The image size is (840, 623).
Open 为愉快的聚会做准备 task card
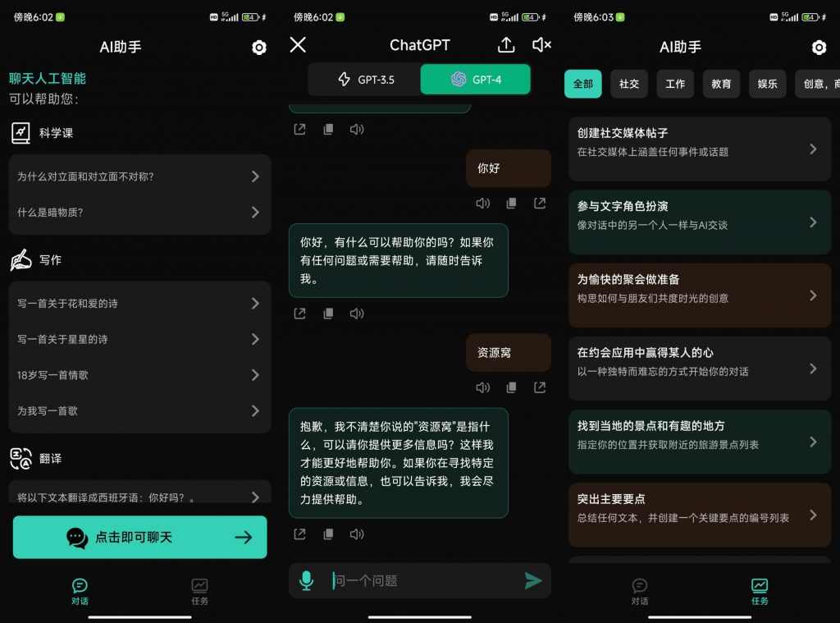[x=700, y=295]
